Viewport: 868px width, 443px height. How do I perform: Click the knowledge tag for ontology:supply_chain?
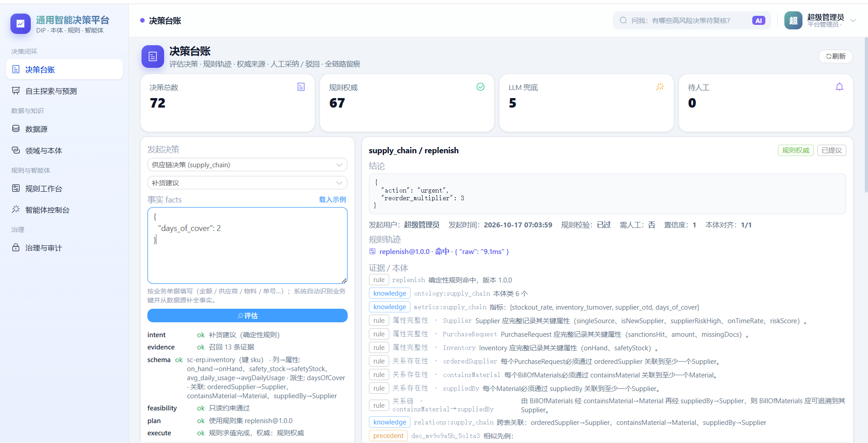390,293
